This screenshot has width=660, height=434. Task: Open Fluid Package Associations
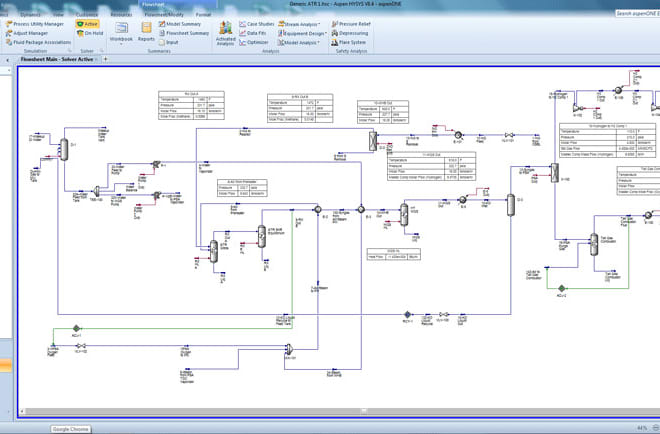click(x=38, y=42)
